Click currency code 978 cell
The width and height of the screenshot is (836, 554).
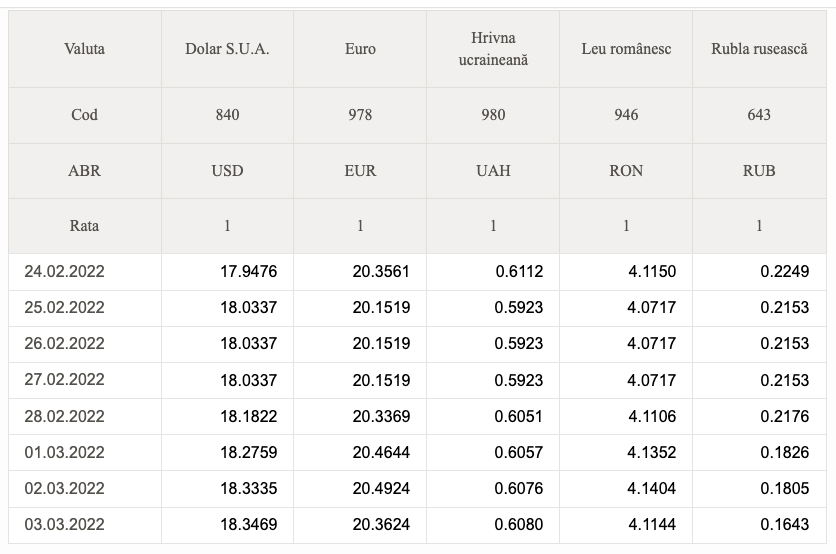(360, 114)
